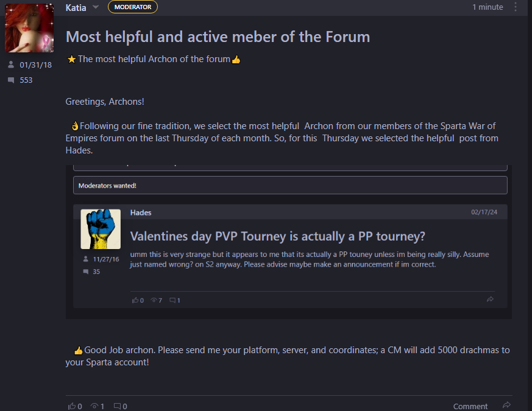532x411 pixels.
Task: Click the user icon beside Hades' join date
Action: (x=85, y=259)
